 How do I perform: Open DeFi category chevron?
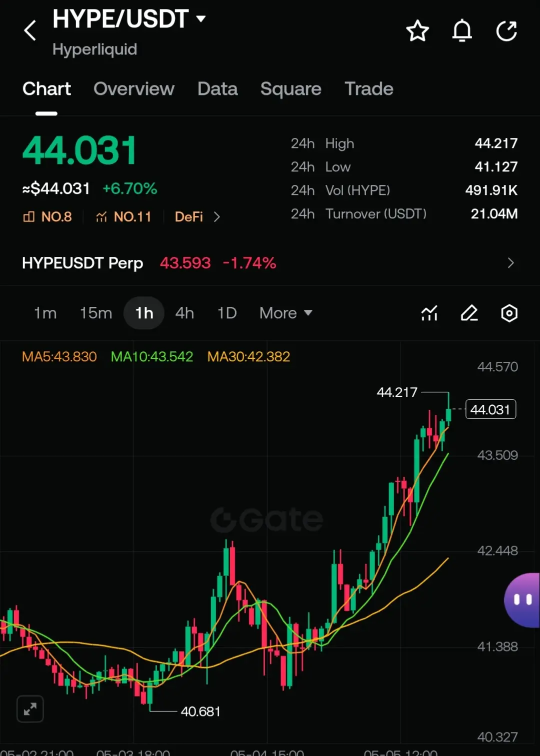click(216, 217)
